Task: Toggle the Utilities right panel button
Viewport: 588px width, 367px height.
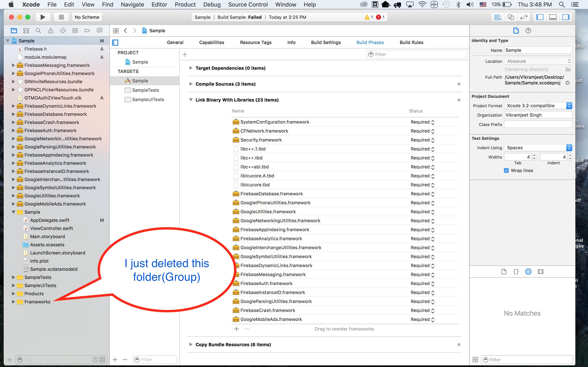Action: (x=566, y=17)
